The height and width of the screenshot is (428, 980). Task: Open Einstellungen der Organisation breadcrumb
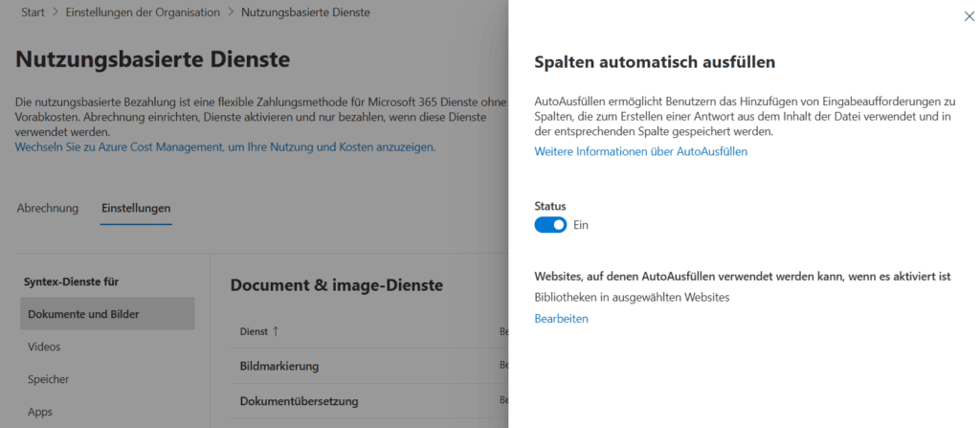143,12
